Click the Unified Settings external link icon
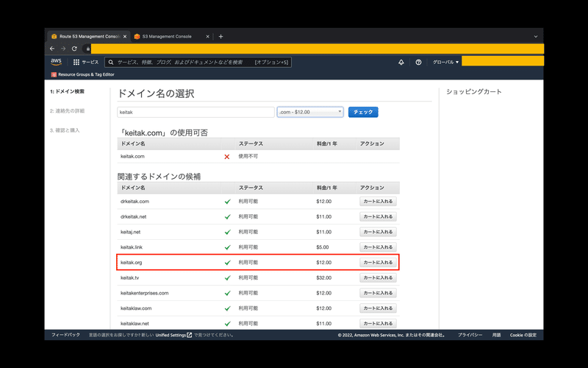588x368 pixels. coord(190,335)
